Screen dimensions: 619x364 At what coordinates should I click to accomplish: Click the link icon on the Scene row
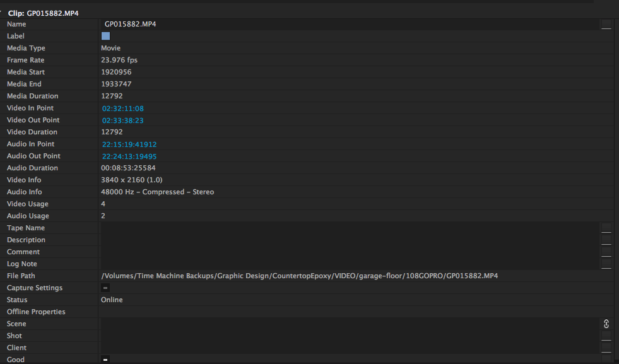click(x=606, y=324)
